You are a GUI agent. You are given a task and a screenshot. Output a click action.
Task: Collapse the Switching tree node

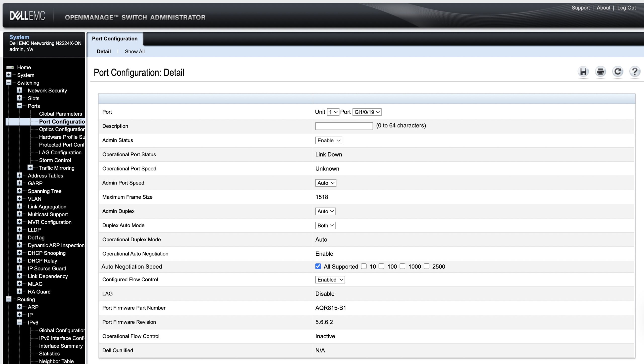tap(9, 82)
